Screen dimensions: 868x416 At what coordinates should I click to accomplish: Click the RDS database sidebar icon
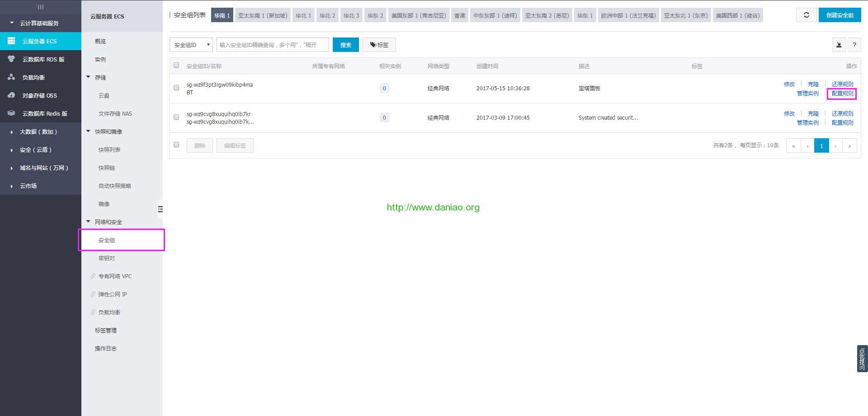click(x=11, y=59)
